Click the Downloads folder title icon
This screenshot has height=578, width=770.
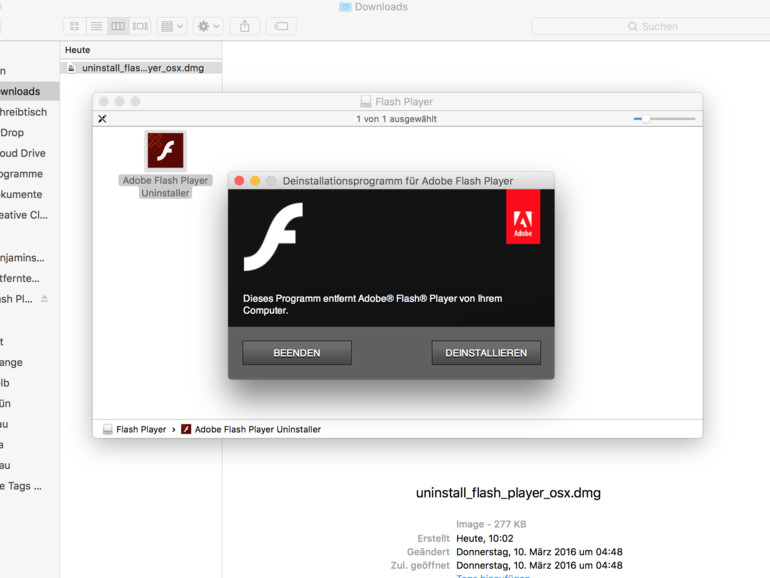click(x=345, y=7)
